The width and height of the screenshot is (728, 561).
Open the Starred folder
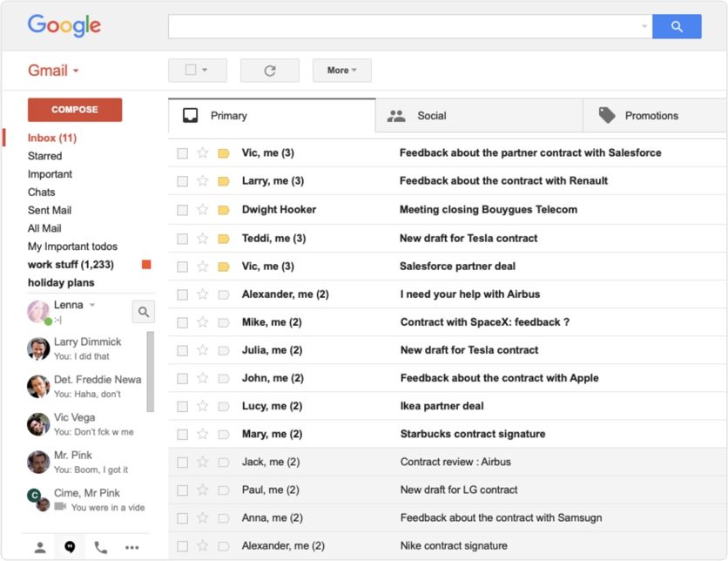pyautogui.click(x=44, y=156)
